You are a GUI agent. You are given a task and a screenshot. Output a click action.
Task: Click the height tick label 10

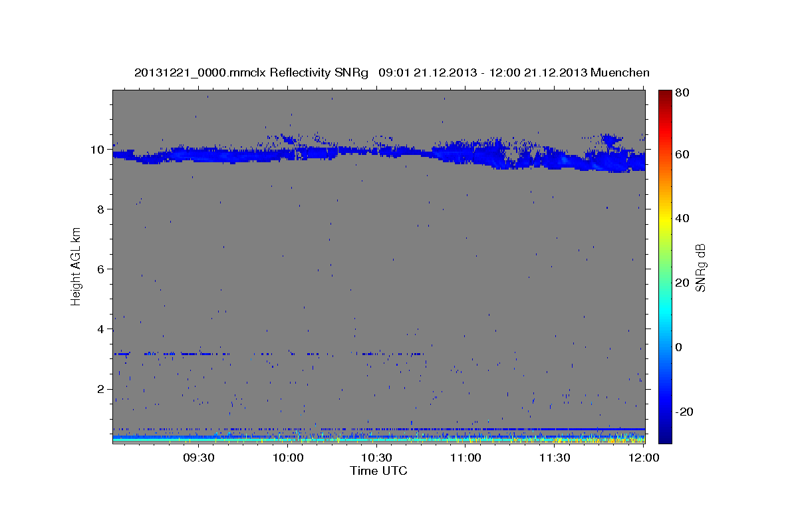pos(98,150)
